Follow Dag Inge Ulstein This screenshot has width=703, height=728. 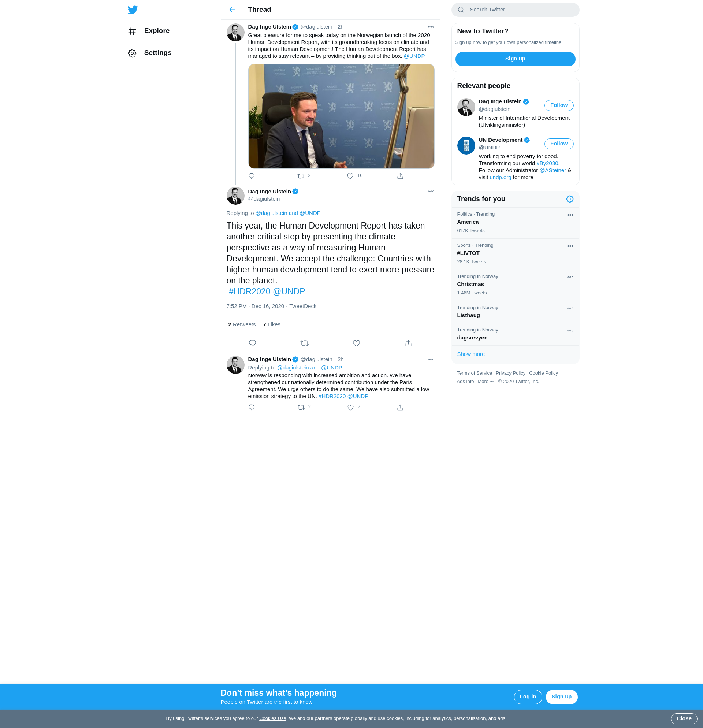point(558,105)
